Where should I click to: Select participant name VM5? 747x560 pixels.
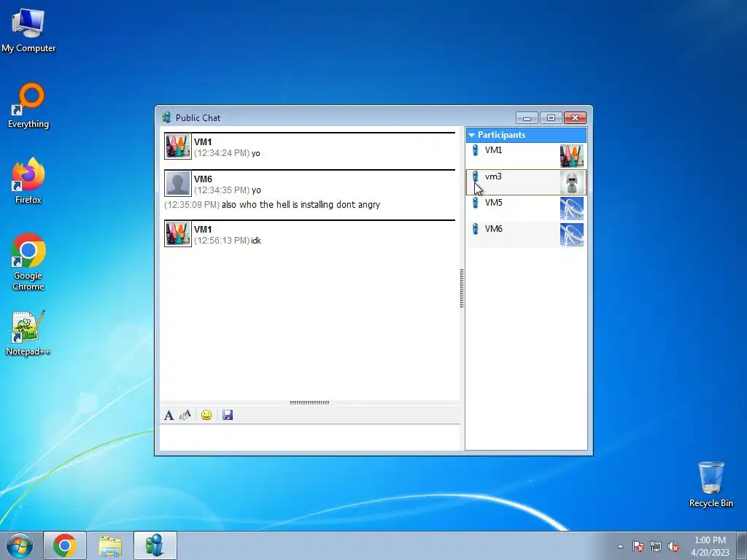(x=493, y=203)
